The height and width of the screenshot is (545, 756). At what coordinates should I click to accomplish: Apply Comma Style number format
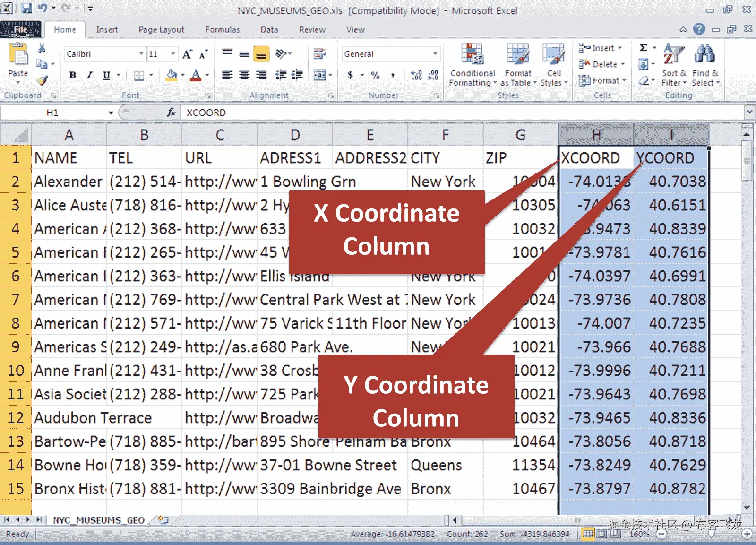coord(393,75)
